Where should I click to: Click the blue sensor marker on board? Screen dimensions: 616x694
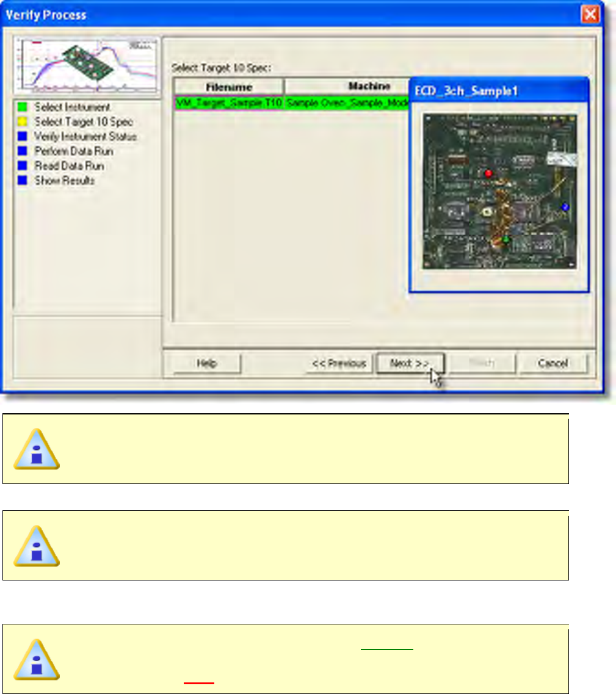[565, 207]
